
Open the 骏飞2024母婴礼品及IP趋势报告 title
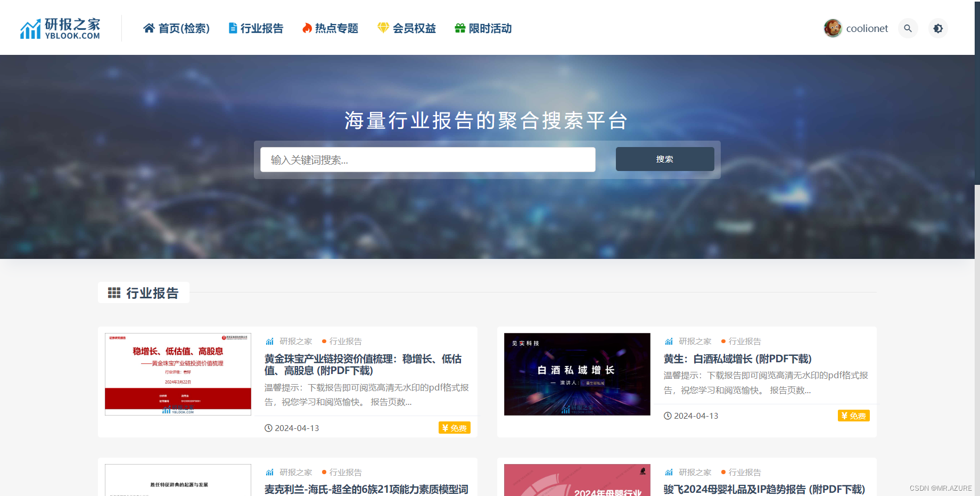(764, 489)
